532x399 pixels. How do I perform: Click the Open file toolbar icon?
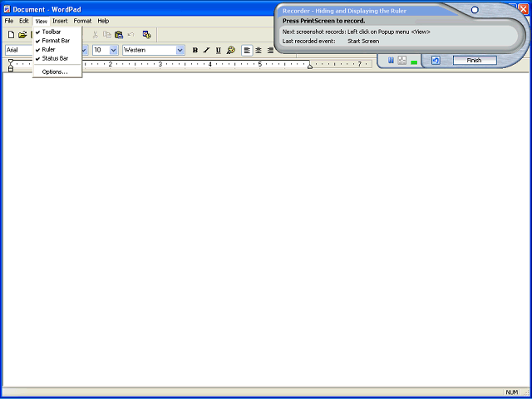pyautogui.click(x=22, y=35)
